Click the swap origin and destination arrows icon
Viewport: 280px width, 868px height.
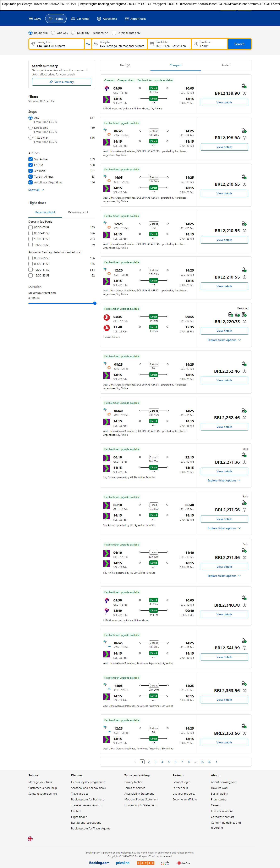[88, 44]
